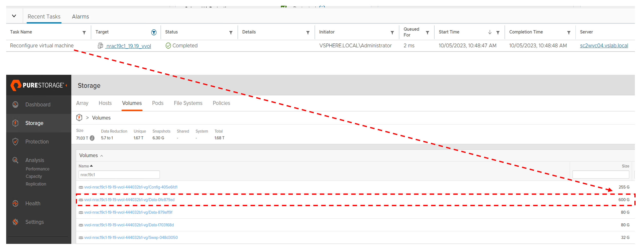
Task: Sort Start Time column by descending arrow
Action: pyautogui.click(x=490, y=32)
